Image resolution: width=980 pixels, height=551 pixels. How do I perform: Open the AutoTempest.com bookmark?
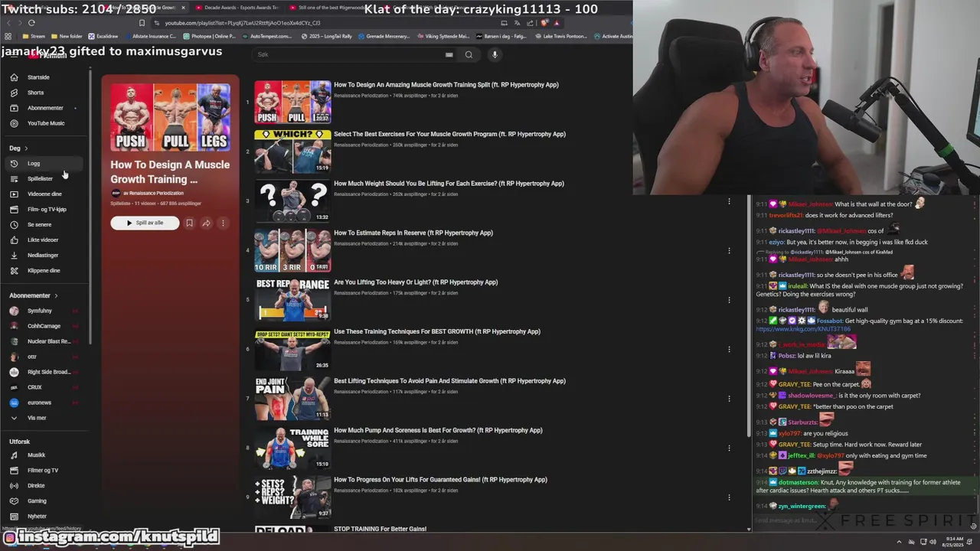coord(266,36)
